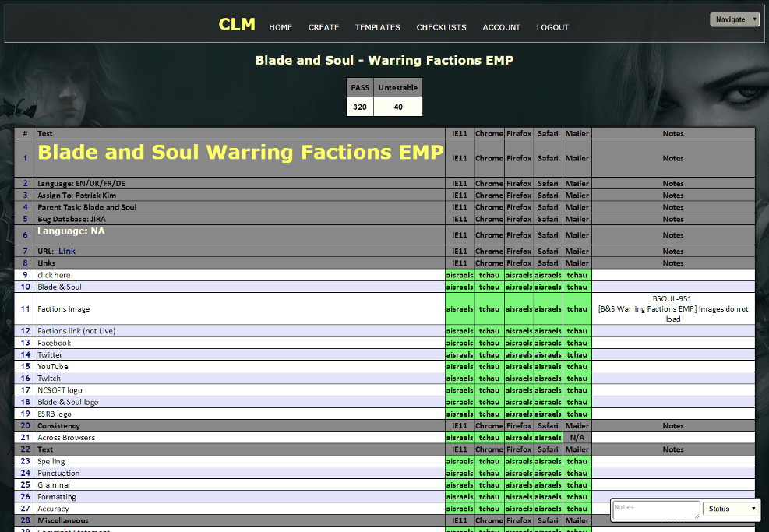The height and width of the screenshot is (532, 769).
Task: Open the CHECKLISTS page
Action: click(442, 27)
